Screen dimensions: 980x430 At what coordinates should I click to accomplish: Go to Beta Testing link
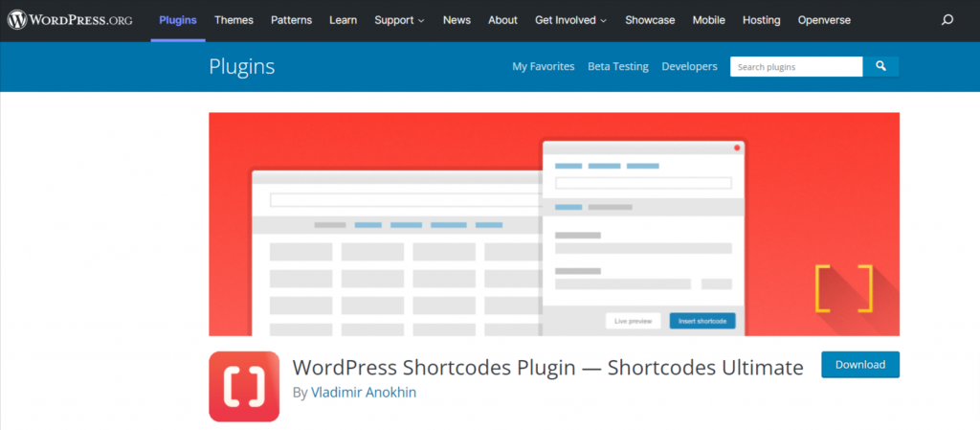point(618,66)
